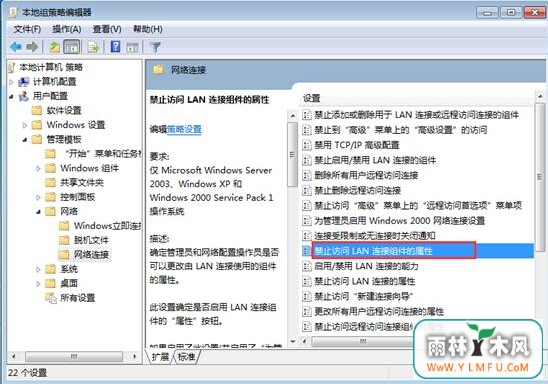The image size is (548, 384).
Task: Switch to the 标准 tab
Action: [186, 357]
